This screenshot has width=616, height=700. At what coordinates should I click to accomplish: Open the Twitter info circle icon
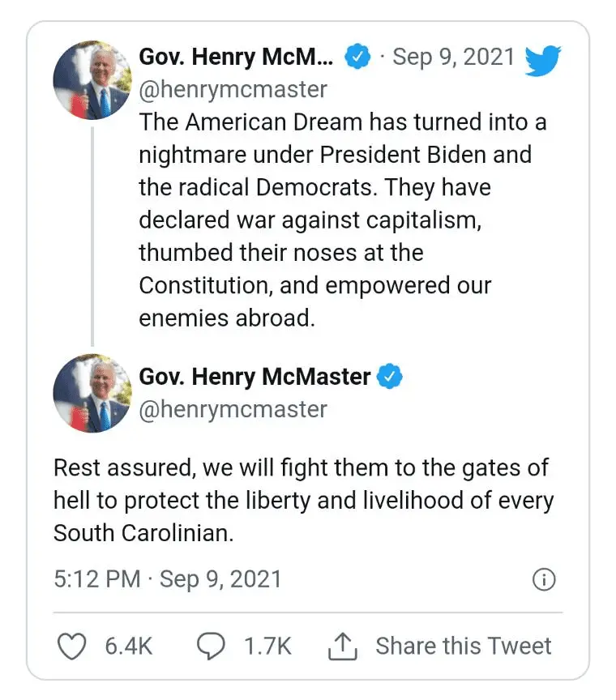click(x=543, y=579)
